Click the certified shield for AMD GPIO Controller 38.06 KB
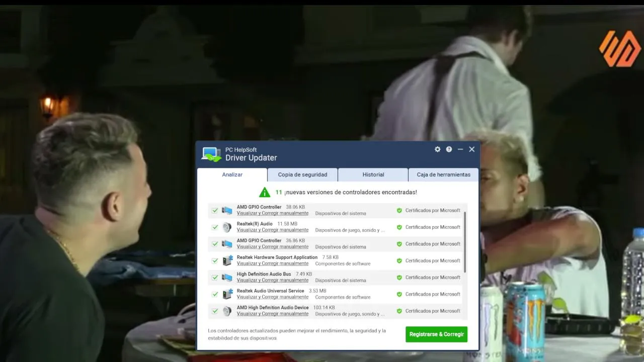 tap(399, 211)
